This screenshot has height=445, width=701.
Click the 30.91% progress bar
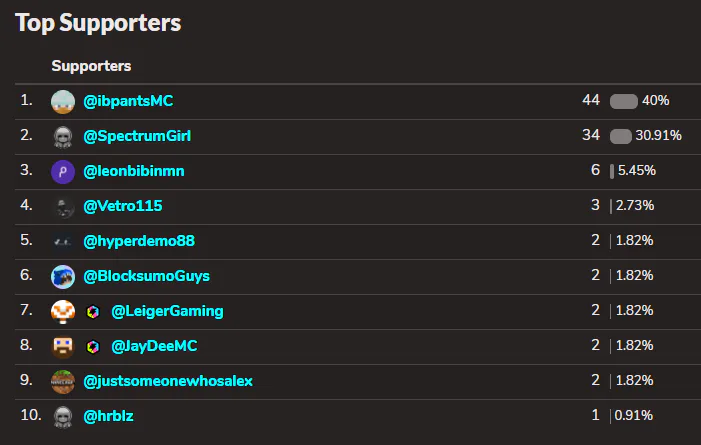[x=620, y=136]
